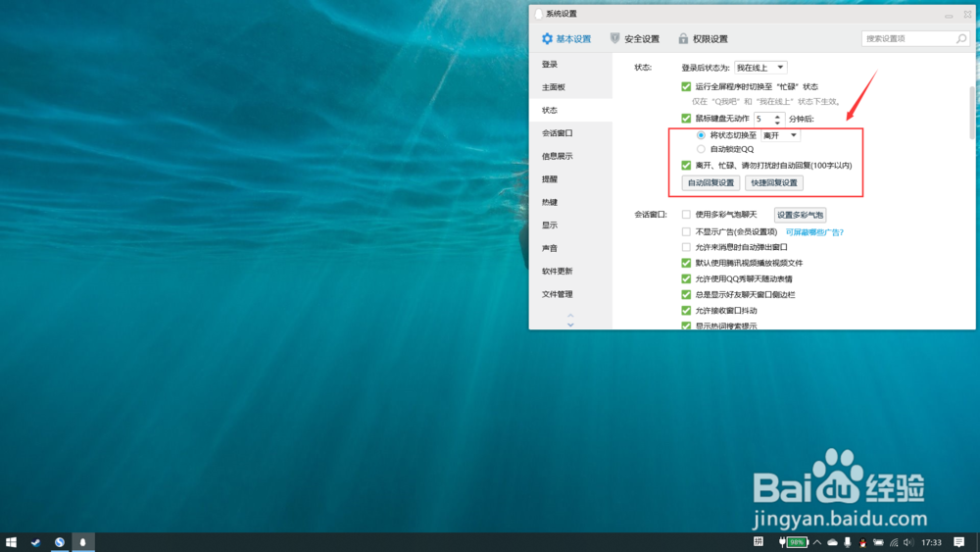Image resolution: width=980 pixels, height=552 pixels.
Task: Click the sidebar scroll-up chevron
Action: tap(570, 316)
